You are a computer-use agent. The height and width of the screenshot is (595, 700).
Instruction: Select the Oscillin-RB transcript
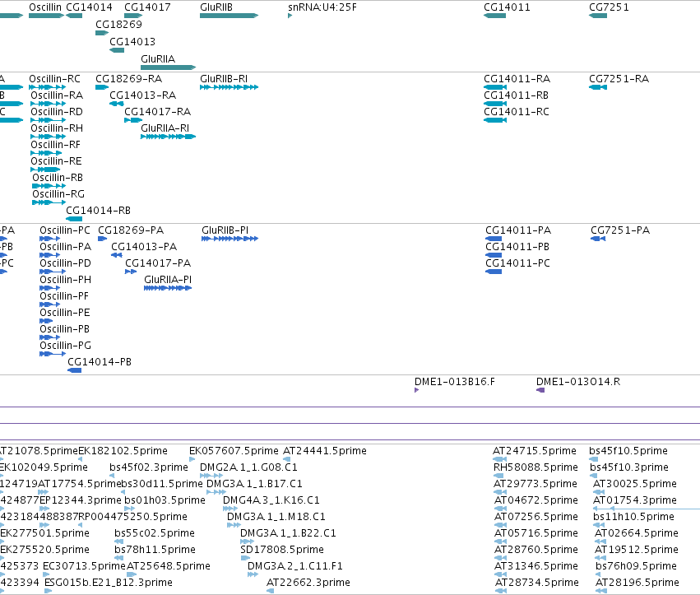[49, 186]
